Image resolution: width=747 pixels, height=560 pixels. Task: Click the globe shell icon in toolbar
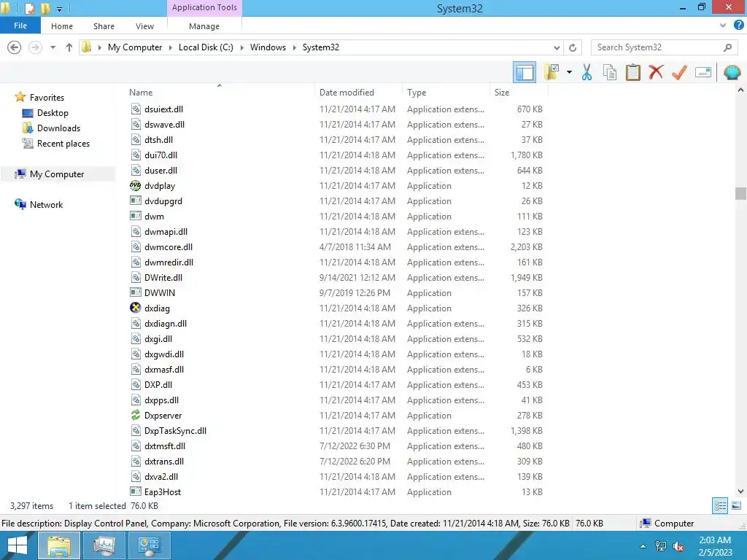732,72
